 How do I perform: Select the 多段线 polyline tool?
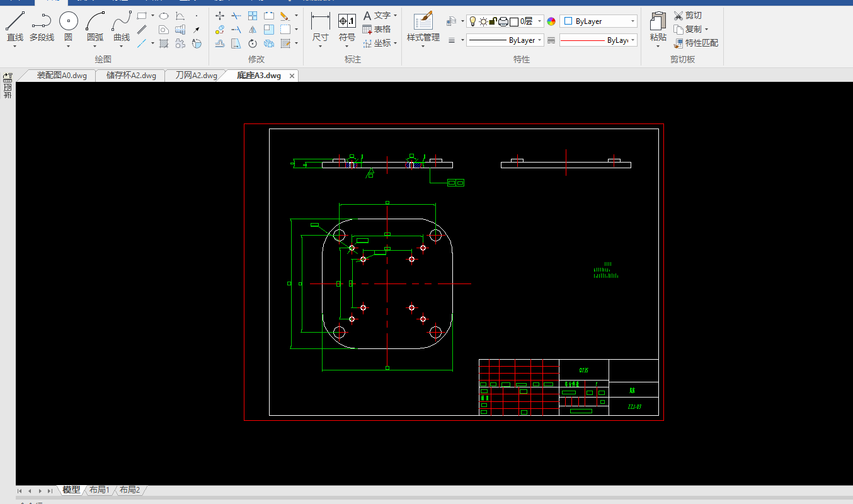click(42, 26)
